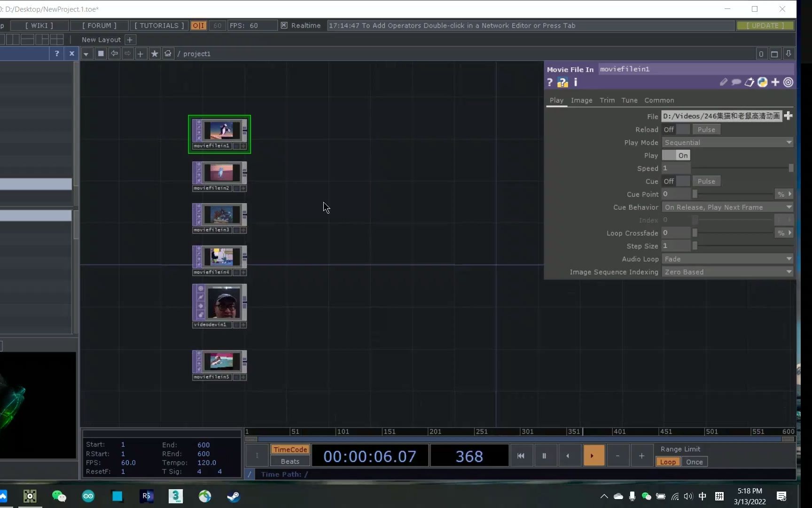Click the back arrow in the network navigation bar

(x=114, y=54)
